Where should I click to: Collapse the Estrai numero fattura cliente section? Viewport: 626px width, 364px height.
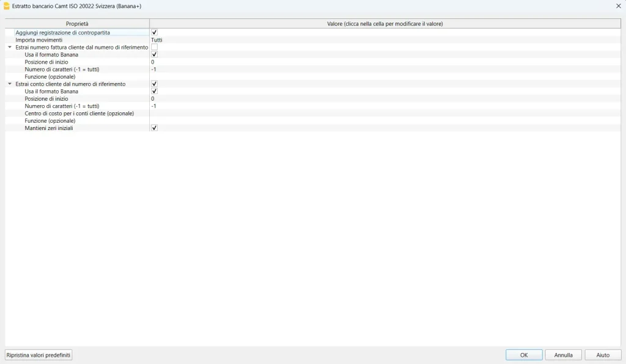click(x=9, y=47)
